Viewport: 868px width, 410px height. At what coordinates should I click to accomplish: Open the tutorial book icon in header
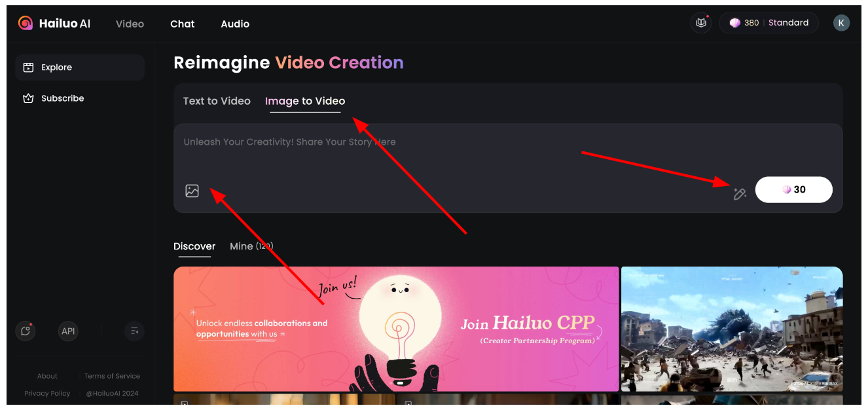(701, 23)
